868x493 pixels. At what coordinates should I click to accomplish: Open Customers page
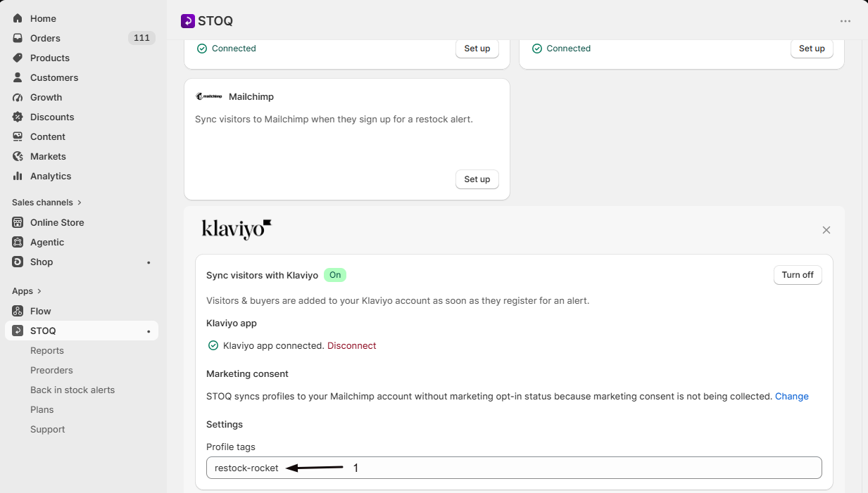tap(54, 77)
